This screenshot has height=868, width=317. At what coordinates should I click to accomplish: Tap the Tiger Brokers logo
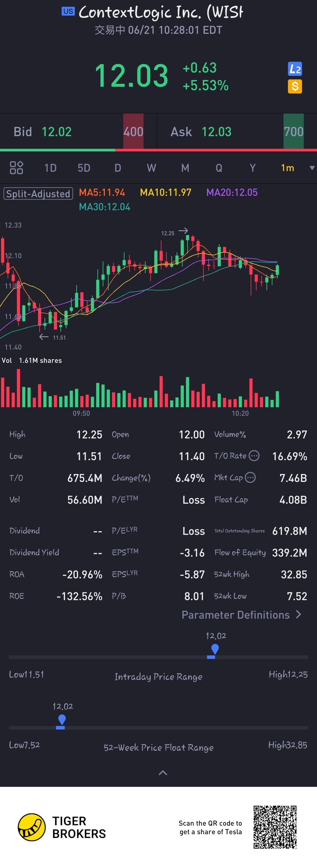click(x=32, y=827)
